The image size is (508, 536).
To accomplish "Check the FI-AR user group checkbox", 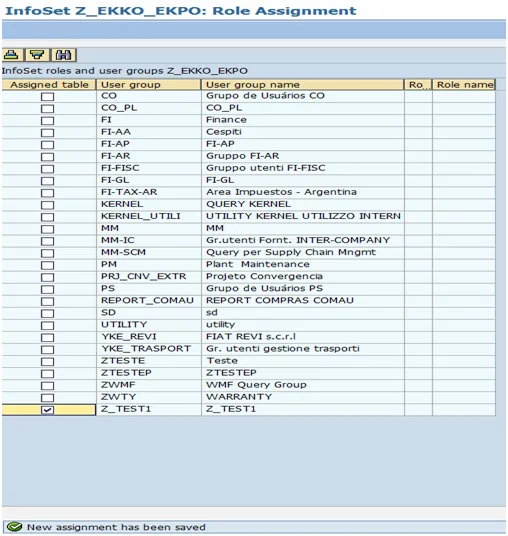I will (x=48, y=157).
